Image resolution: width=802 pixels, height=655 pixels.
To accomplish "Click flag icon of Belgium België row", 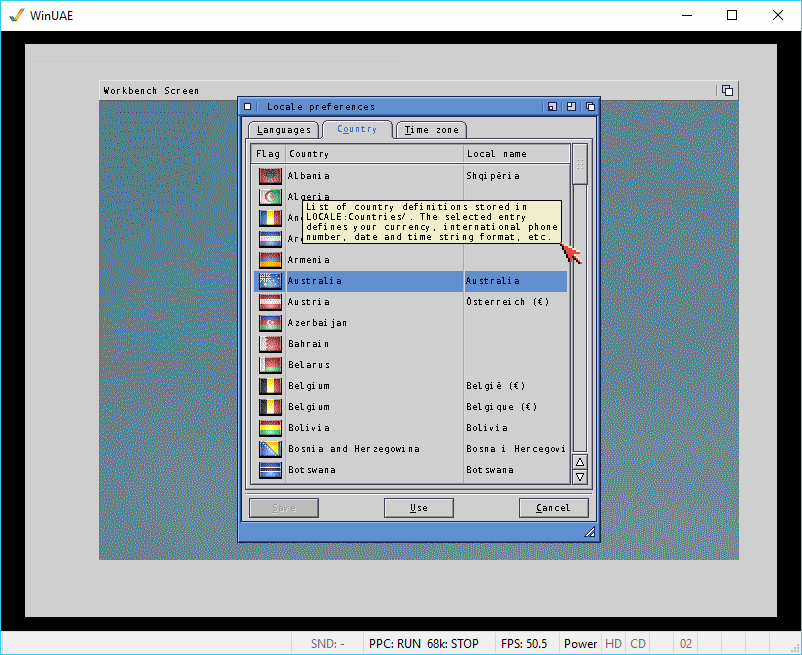I will click(x=270, y=386).
